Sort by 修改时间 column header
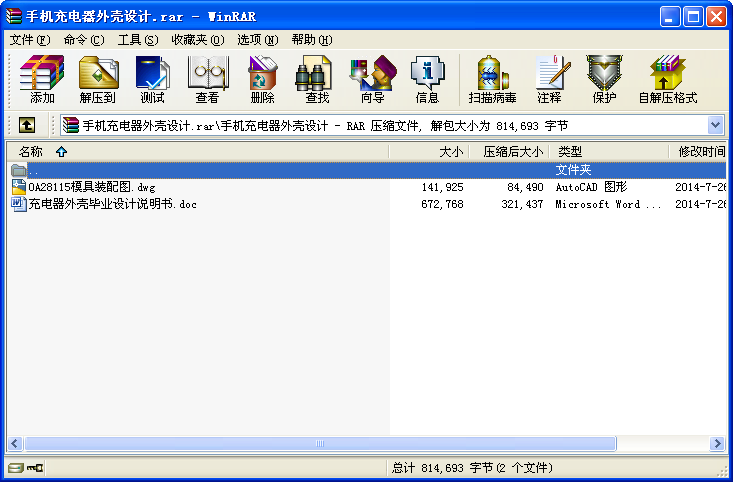The width and height of the screenshot is (733, 482). click(697, 151)
